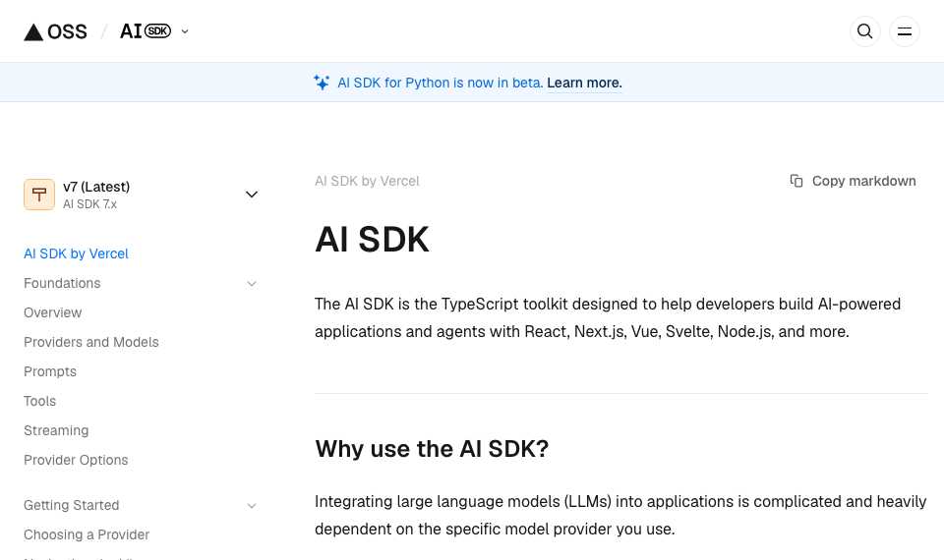Open the hamburger menu button
Image resolution: width=944 pixels, height=560 pixels.
click(x=905, y=31)
